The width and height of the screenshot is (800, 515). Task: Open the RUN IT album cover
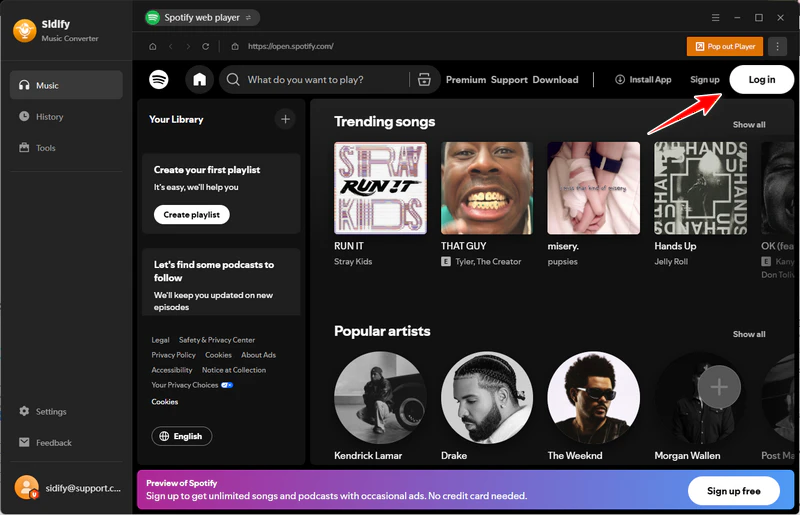[380, 188]
